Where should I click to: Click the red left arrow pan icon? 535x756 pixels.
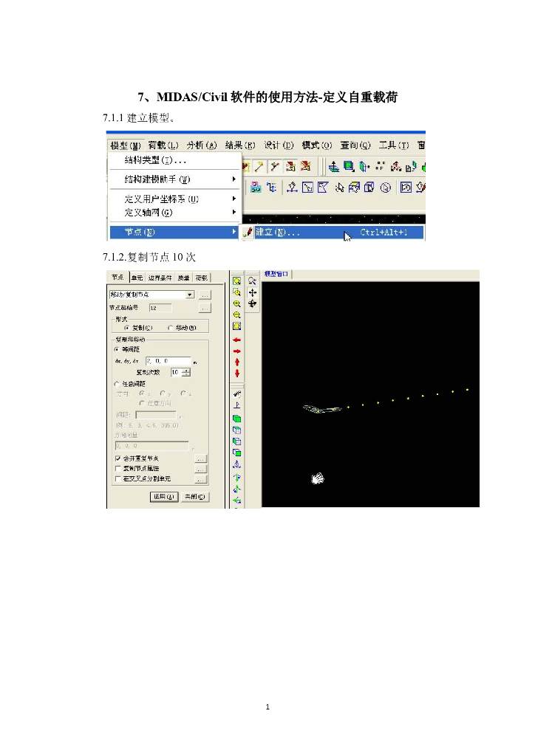point(237,340)
